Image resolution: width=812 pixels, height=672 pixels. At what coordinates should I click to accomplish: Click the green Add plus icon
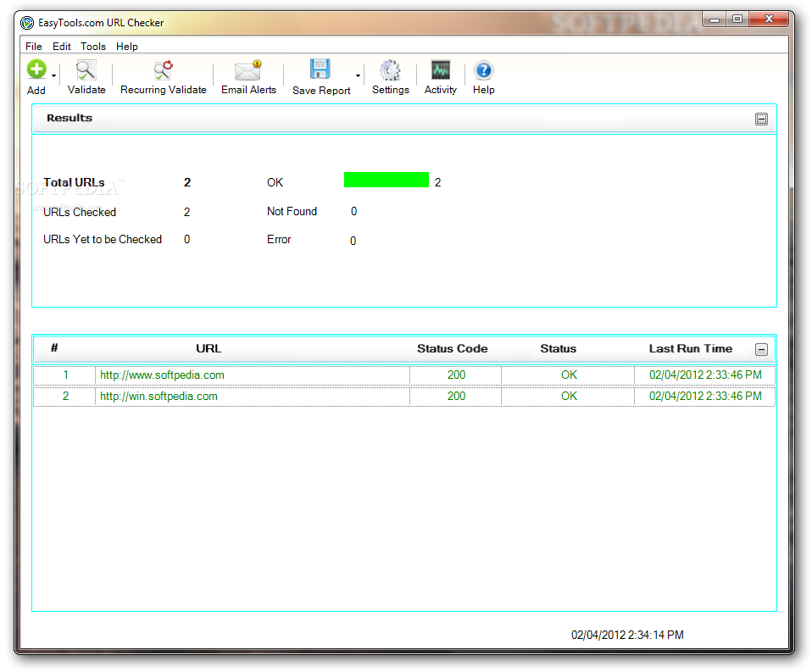(x=36, y=69)
